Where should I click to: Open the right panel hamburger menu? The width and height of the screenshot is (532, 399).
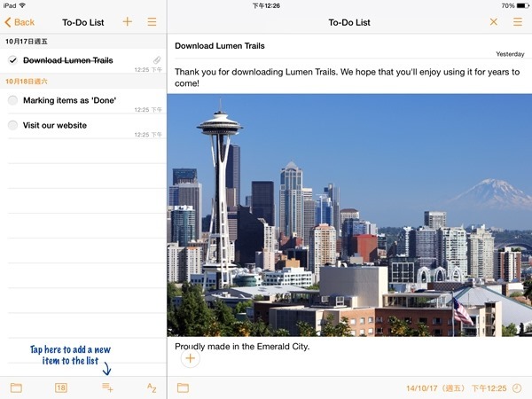point(518,22)
